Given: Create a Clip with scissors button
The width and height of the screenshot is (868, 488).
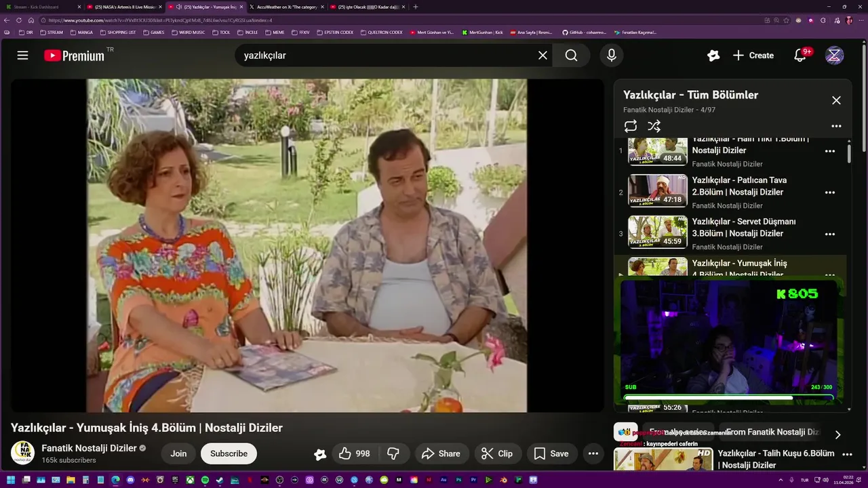Looking at the screenshot, I should [497, 453].
